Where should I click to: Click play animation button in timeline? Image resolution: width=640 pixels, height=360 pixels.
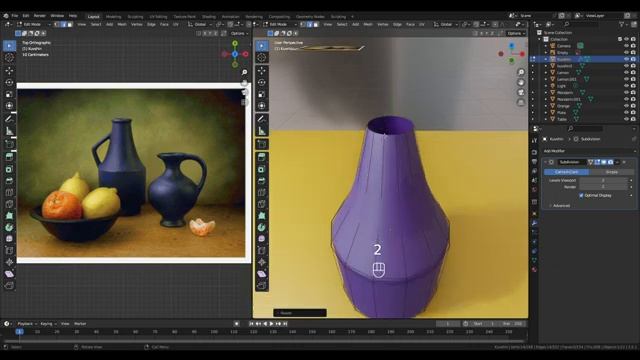click(x=271, y=324)
